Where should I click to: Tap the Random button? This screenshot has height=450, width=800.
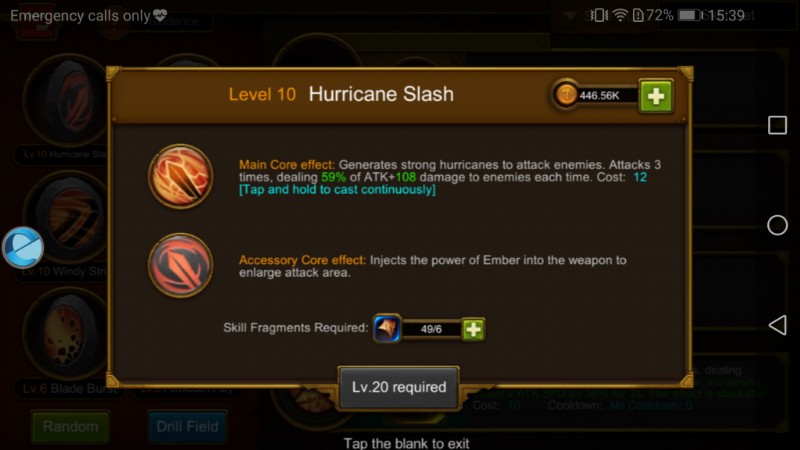pos(70,427)
